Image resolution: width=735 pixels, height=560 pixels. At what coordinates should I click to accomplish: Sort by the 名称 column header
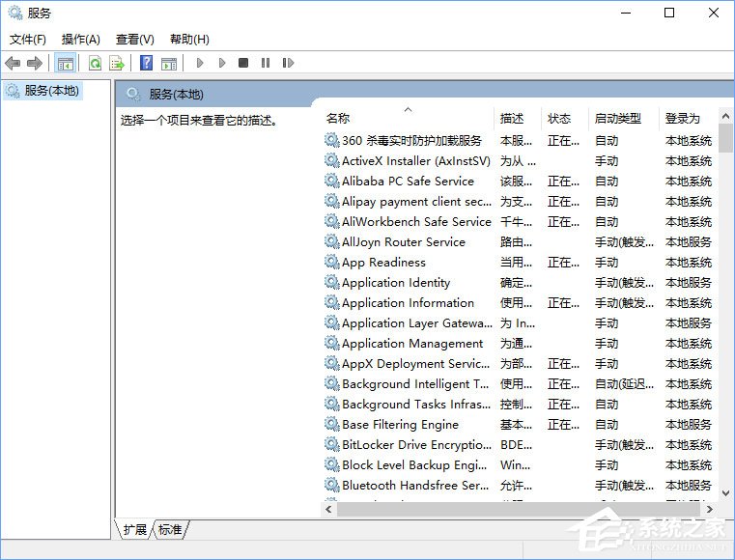(x=338, y=119)
